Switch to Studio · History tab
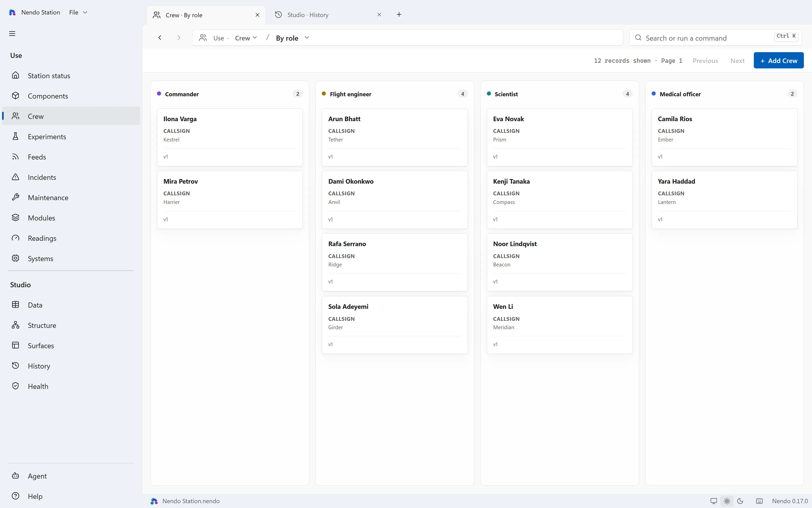The height and width of the screenshot is (508, 812). coord(328,15)
